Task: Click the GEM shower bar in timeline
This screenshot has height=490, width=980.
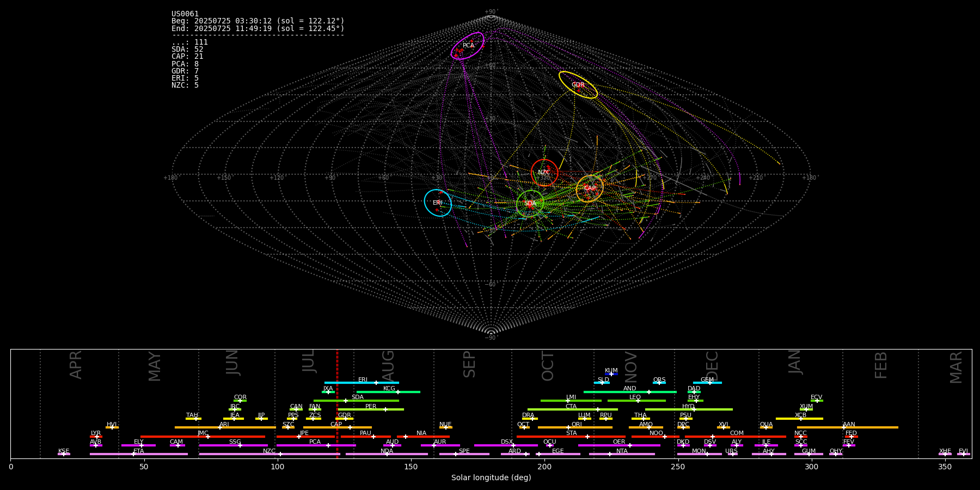Action: pyautogui.click(x=707, y=383)
